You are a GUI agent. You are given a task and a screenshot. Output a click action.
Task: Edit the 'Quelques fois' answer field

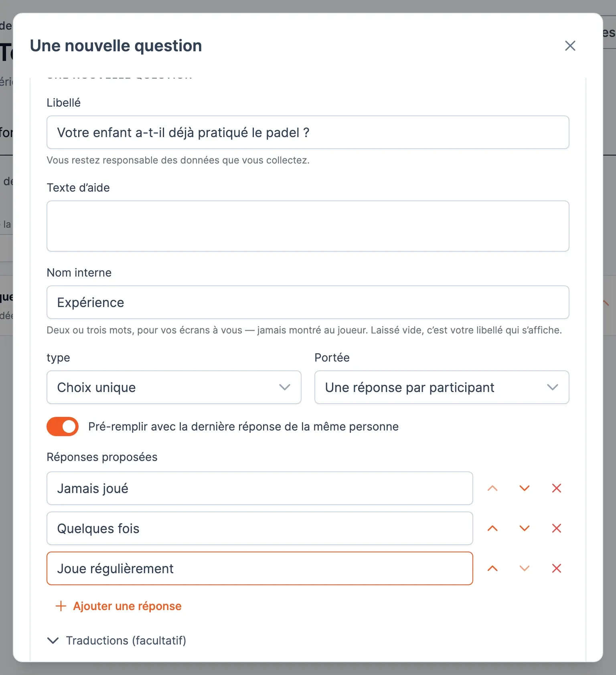tap(260, 528)
